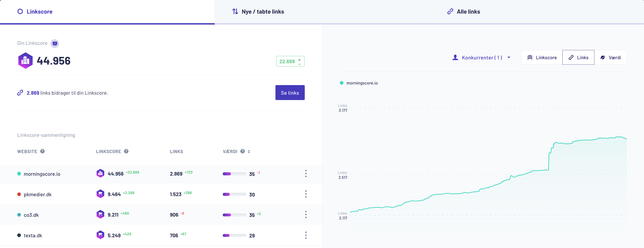The height and width of the screenshot is (248, 644).
Task: Open the 2.869 links count link
Action: pos(33,93)
